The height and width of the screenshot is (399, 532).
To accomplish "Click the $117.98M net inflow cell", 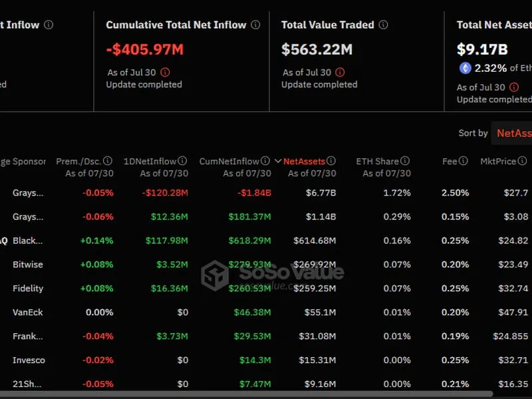I will (x=167, y=241).
